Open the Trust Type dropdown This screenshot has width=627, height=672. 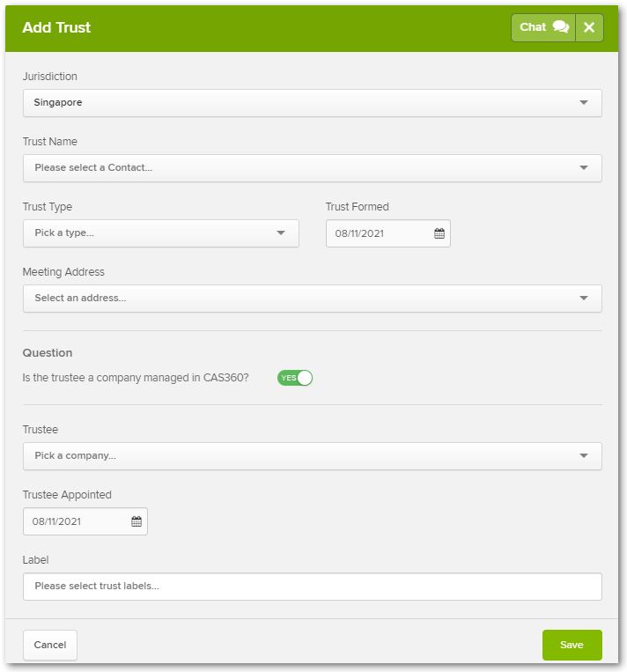[161, 233]
